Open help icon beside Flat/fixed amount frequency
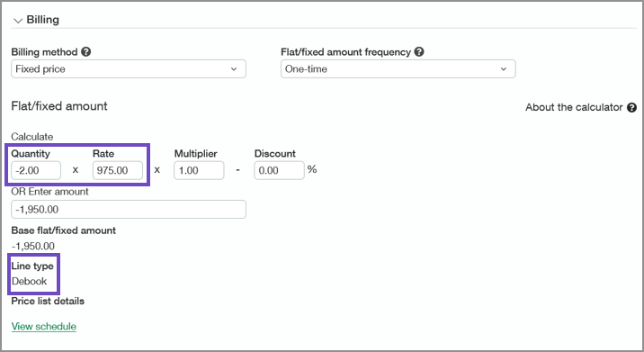644x352 pixels. (x=419, y=52)
